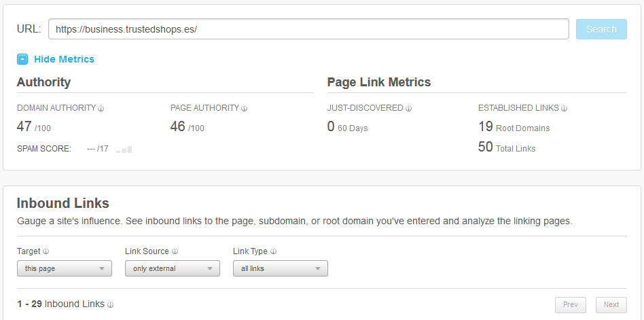644x320 pixels.
Task: Click the Domain Authority info icon
Action: tap(101, 109)
